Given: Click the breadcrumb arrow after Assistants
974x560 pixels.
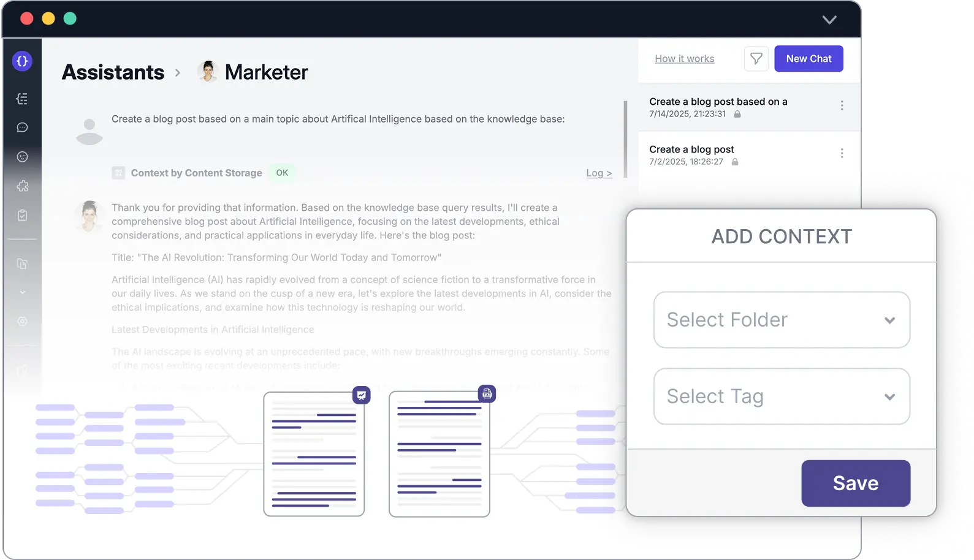Looking at the screenshot, I should click(178, 73).
